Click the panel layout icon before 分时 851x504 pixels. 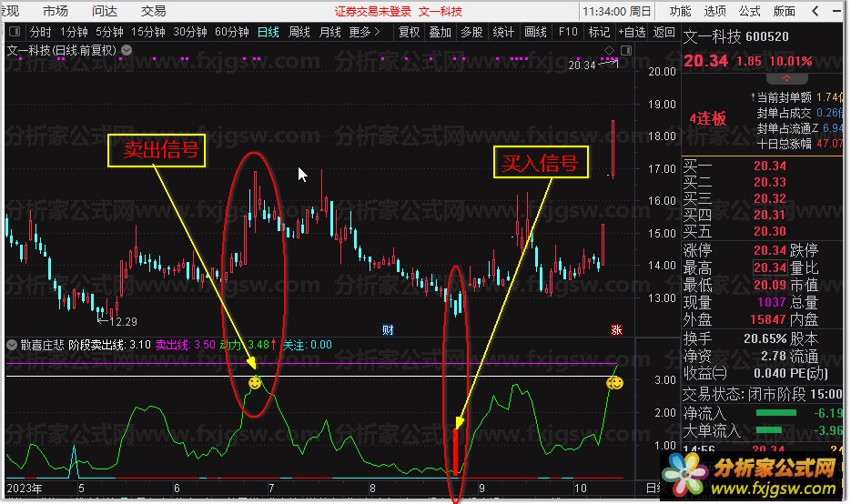click(x=15, y=32)
